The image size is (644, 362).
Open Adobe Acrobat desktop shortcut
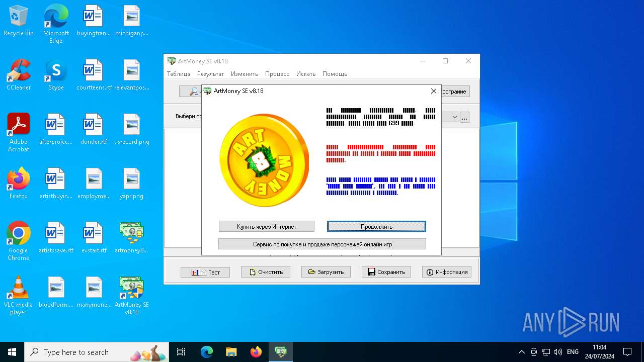(x=19, y=132)
